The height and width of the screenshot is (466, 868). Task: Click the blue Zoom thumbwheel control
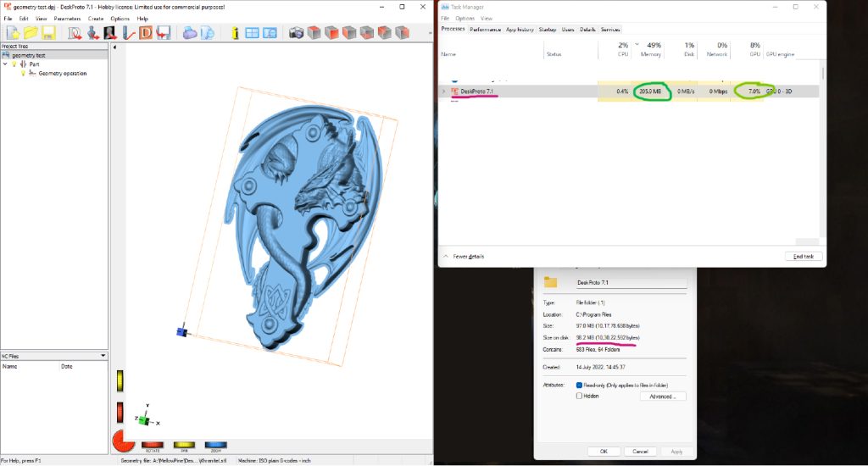(215, 444)
